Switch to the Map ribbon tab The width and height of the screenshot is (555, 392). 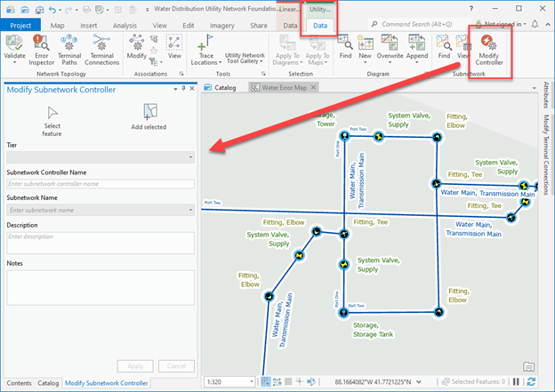pyautogui.click(x=57, y=26)
